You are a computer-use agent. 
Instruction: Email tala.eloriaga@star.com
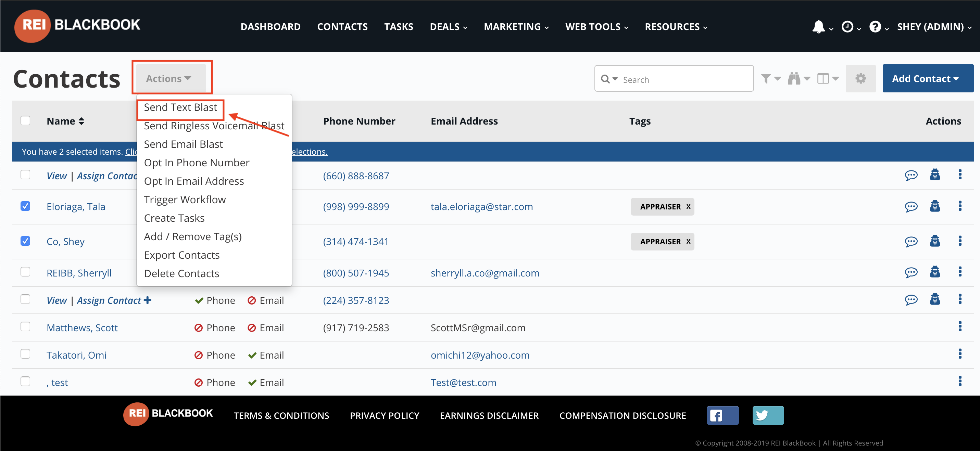pos(482,206)
